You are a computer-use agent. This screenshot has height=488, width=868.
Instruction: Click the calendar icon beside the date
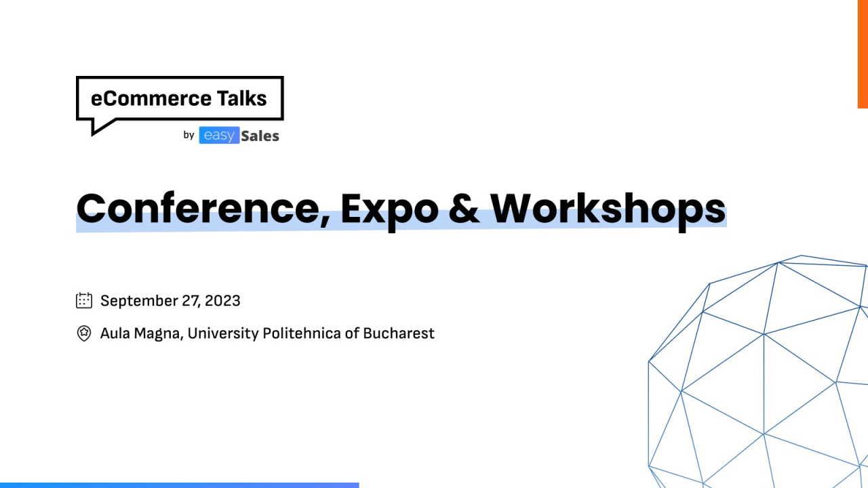tap(84, 300)
